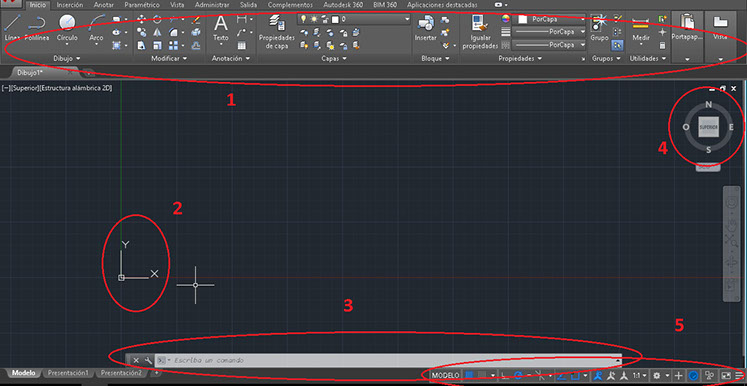Toggle snap mode in status bar

point(482,376)
